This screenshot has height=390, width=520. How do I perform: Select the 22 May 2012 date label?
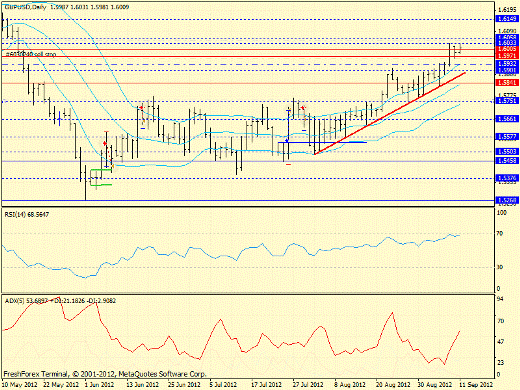pyautogui.click(x=61, y=385)
